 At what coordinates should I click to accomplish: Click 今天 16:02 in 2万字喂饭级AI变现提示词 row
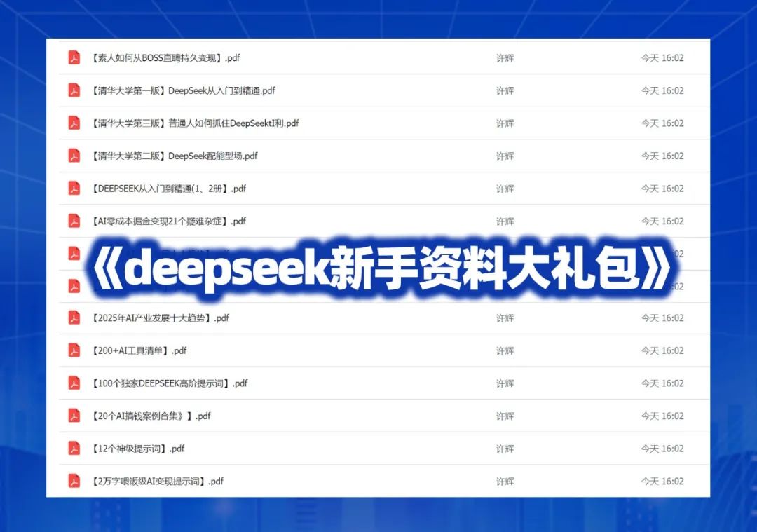[x=662, y=482]
